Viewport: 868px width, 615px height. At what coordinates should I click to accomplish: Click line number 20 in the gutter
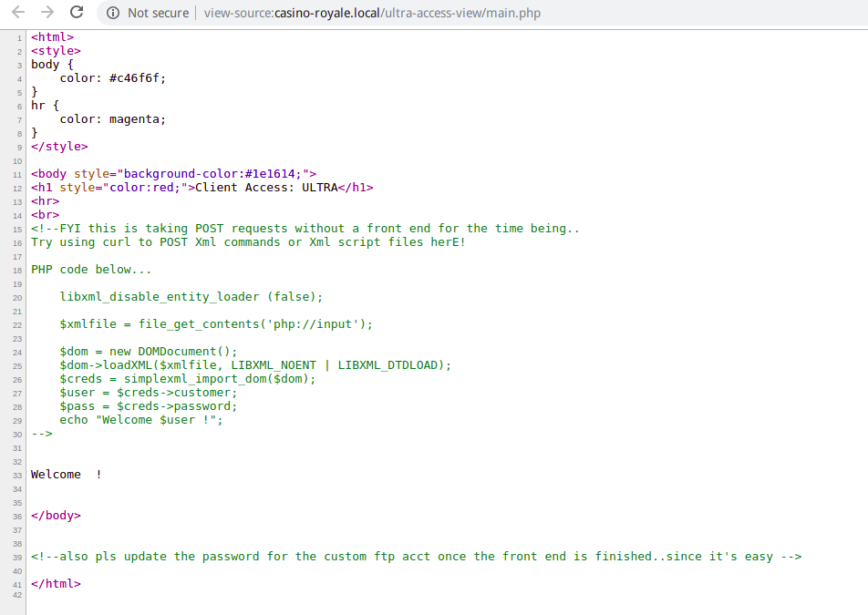17,298
